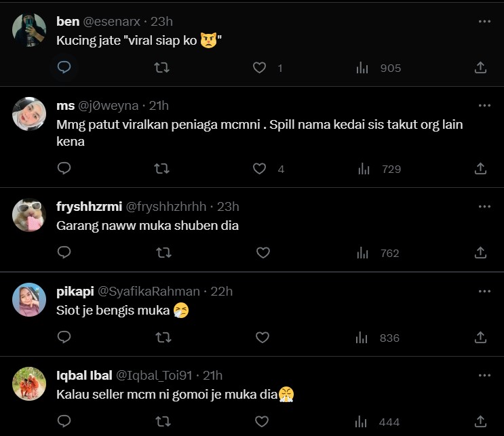
Task: Reply to Iqbal Ibal's tweet
Action: point(64,422)
